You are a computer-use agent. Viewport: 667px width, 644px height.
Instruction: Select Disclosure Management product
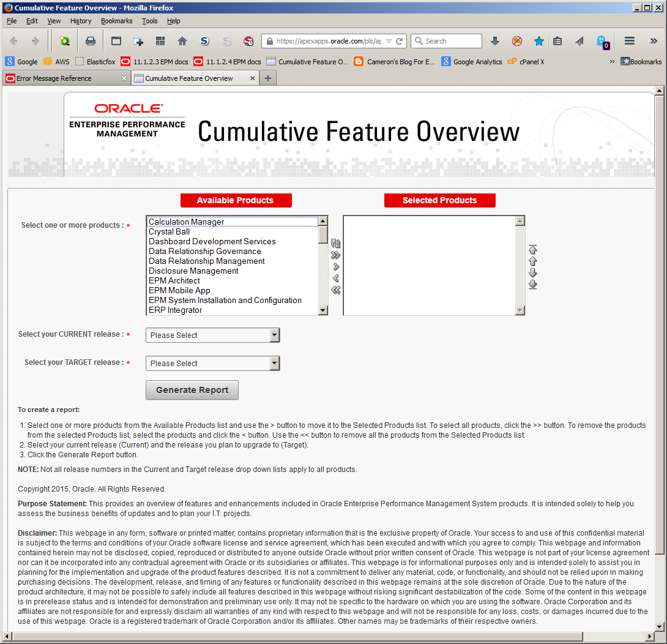point(233,271)
